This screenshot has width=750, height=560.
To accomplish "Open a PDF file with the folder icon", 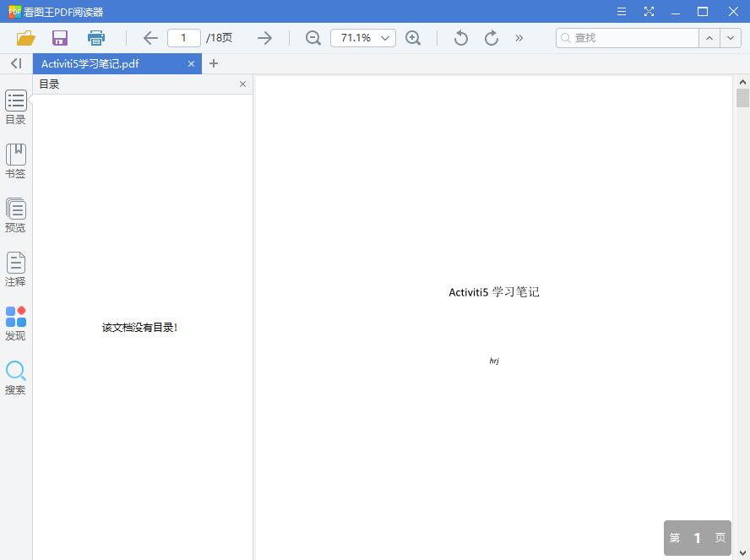I will point(24,38).
